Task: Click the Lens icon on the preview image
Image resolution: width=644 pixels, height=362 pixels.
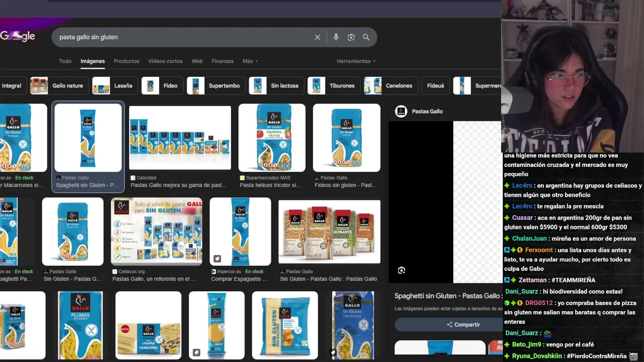Action: 401,270
